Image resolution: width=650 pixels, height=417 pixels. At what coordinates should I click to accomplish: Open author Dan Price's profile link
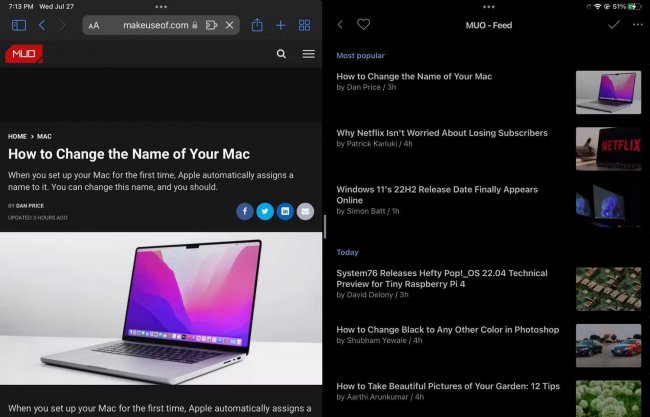pos(30,206)
